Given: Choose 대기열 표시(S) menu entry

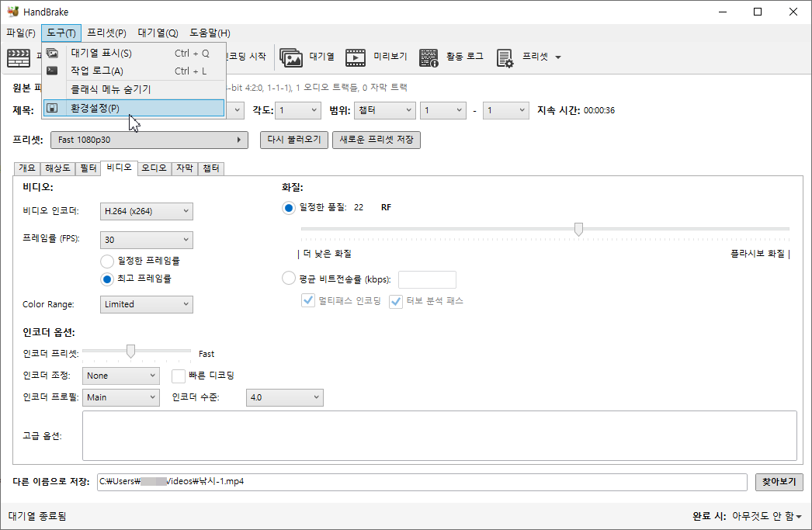Looking at the screenshot, I should [134, 54].
